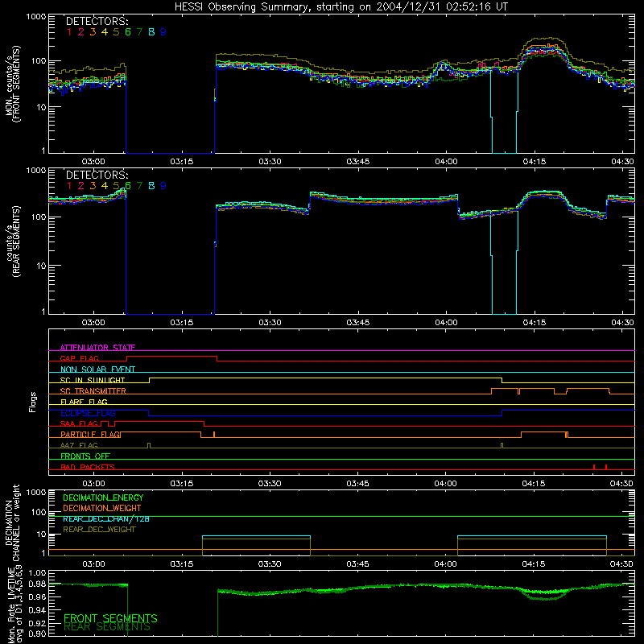Click the BAD_PACKETS flag label

88,467
